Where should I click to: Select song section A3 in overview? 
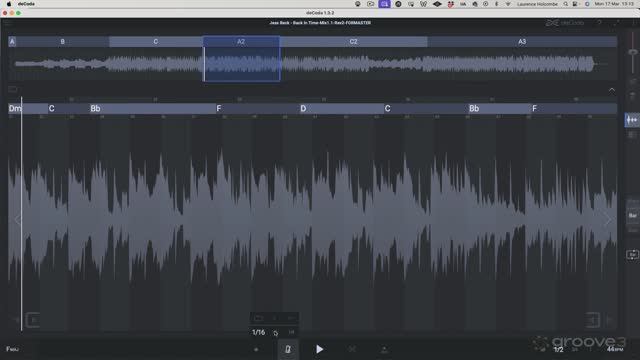[522, 42]
